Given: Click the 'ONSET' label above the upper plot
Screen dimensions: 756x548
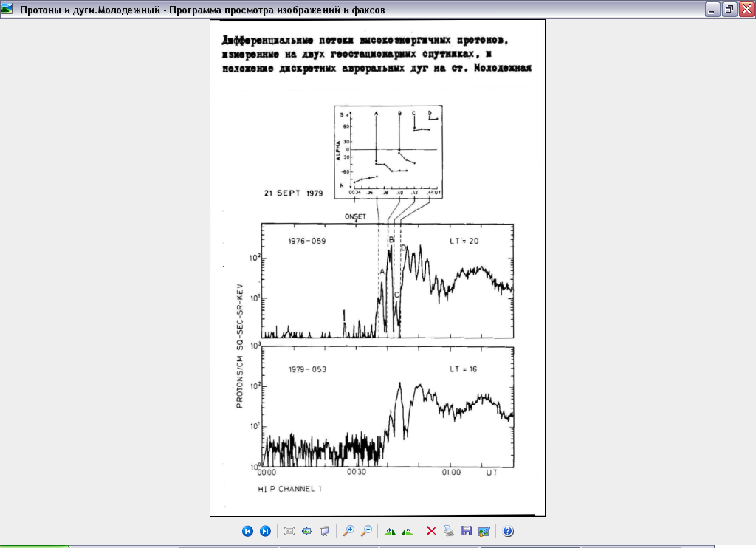Looking at the screenshot, I should pyautogui.click(x=355, y=216).
